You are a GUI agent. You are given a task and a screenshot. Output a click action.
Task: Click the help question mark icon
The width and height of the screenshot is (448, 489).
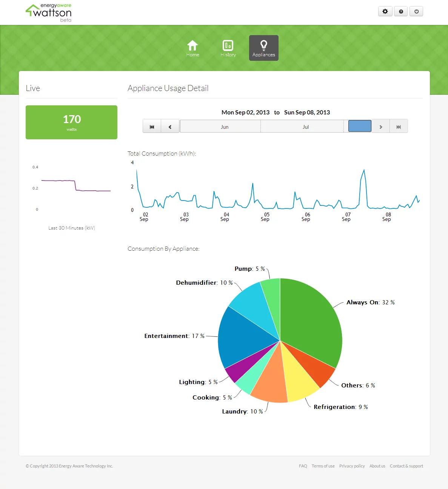pyautogui.click(x=400, y=11)
